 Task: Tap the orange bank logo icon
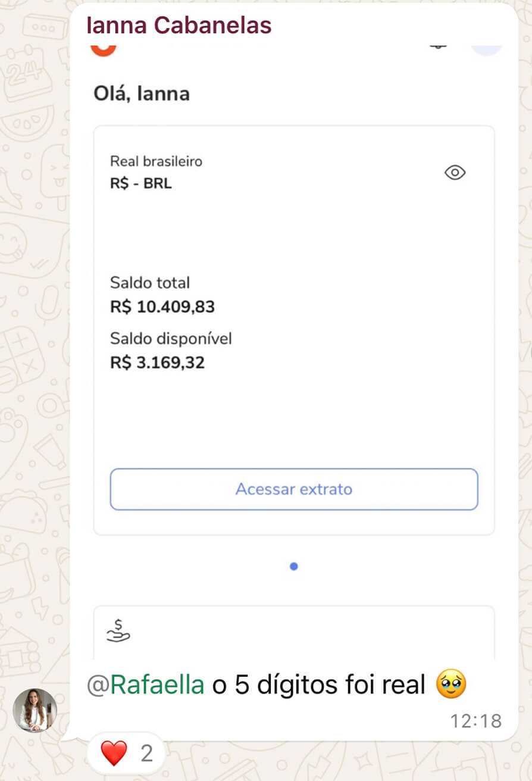102,49
